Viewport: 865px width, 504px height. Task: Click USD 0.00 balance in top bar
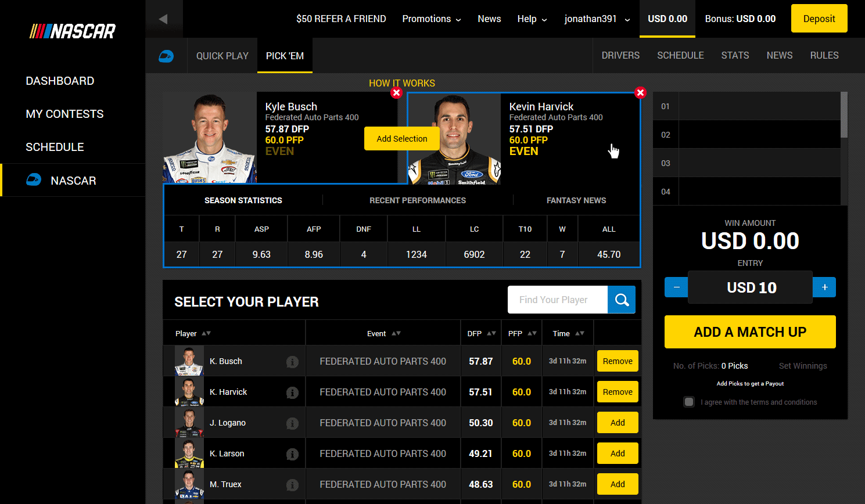tap(667, 19)
